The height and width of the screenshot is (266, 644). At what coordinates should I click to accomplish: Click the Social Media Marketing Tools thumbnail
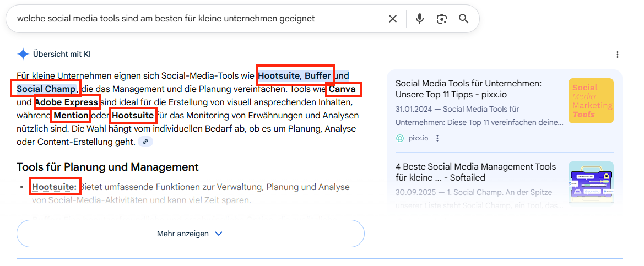click(591, 101)
